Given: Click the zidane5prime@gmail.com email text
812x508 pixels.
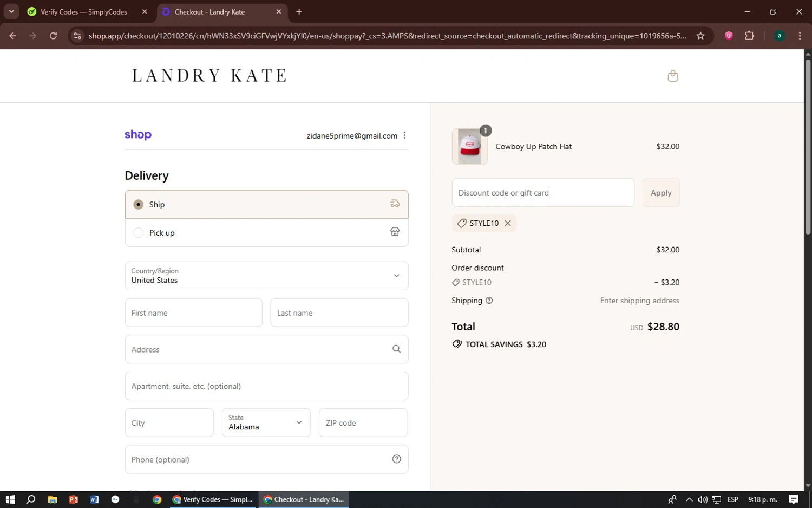Looking at the screenshot, I should coord(352,136).
